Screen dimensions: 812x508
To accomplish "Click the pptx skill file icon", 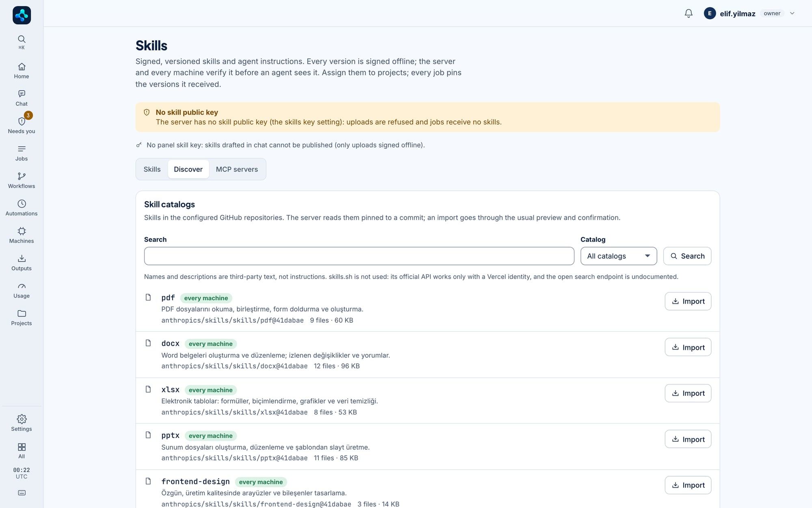I will pyautogui.click(x=148, y=435).
